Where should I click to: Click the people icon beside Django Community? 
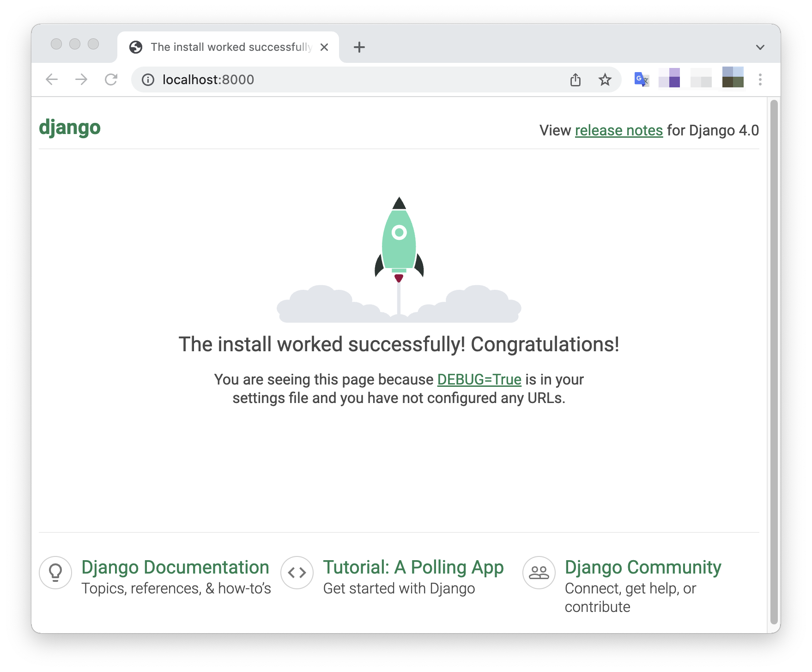tap(539, 573)
